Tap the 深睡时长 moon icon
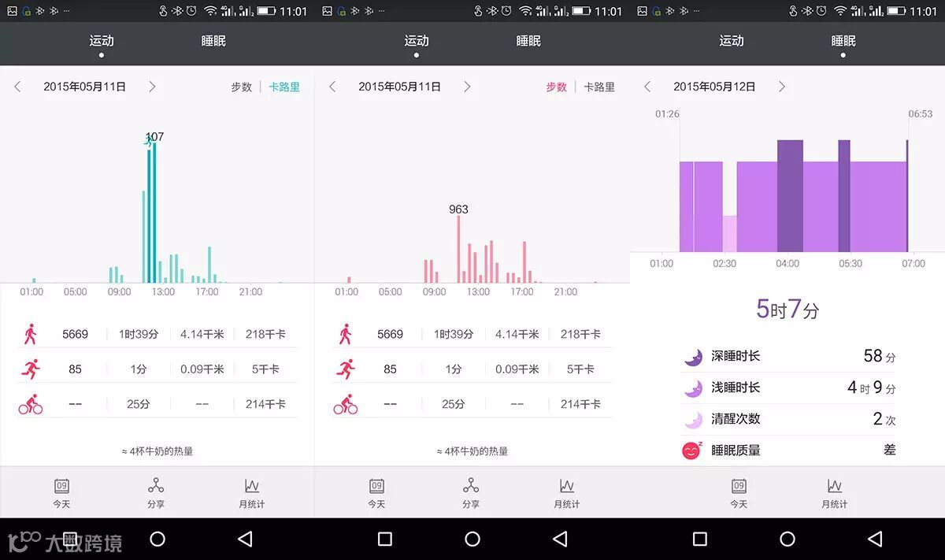945x560 pixels. coord(693,357)
